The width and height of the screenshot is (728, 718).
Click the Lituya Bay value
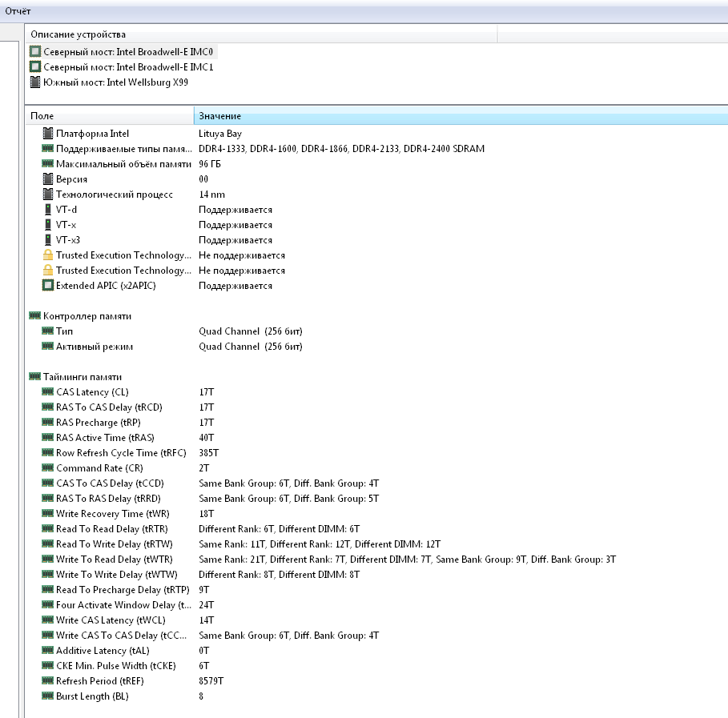[220, 134]
